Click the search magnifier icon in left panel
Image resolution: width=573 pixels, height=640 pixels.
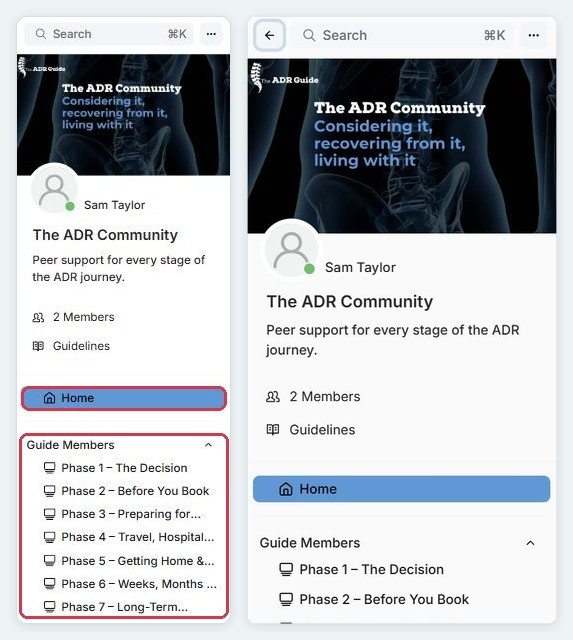point(41,34)
